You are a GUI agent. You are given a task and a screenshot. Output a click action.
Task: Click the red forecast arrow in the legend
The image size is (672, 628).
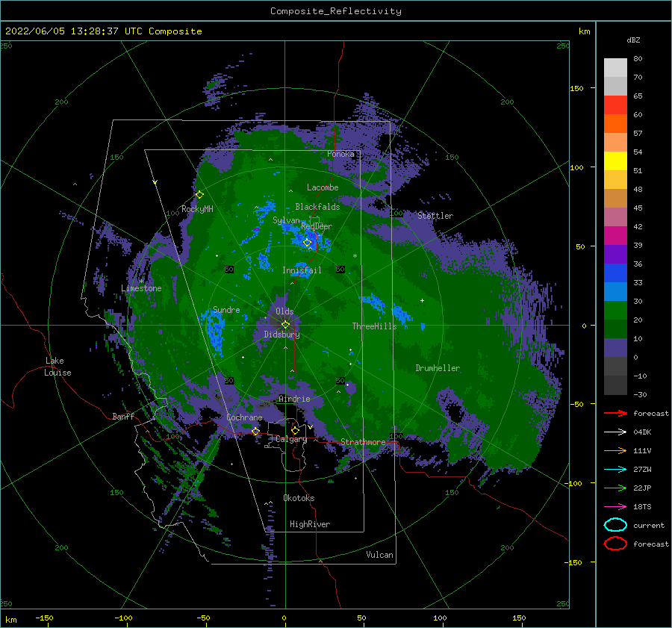coord(615,413)
